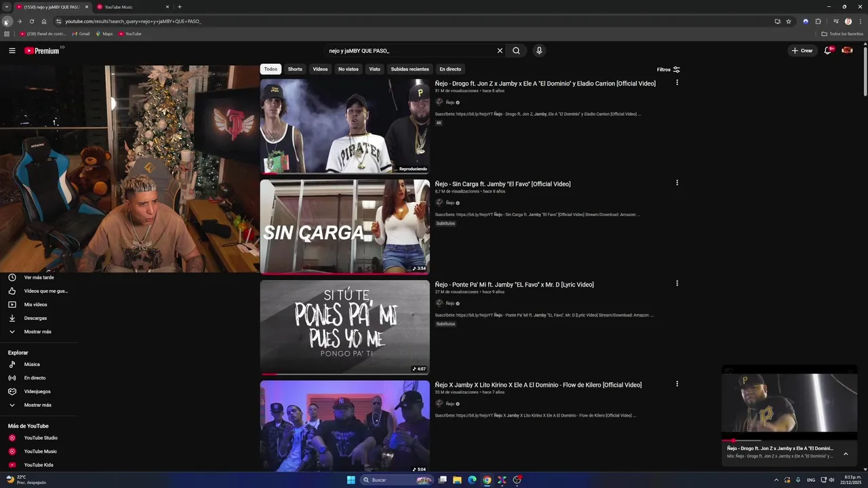Select the Shorts filter chip
868x488 pixels.
click(295, 69)
